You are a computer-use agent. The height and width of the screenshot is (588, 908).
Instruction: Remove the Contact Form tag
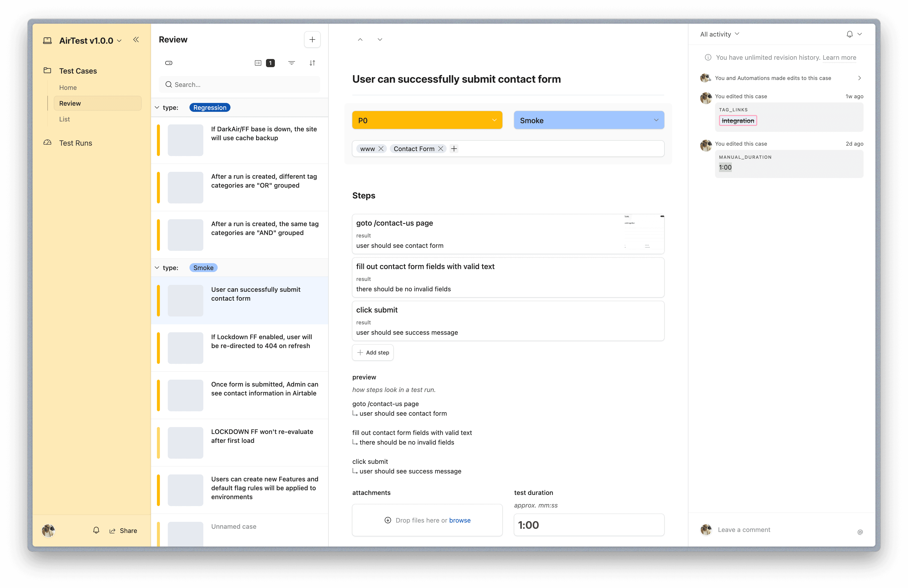click(x=441, y=149)
